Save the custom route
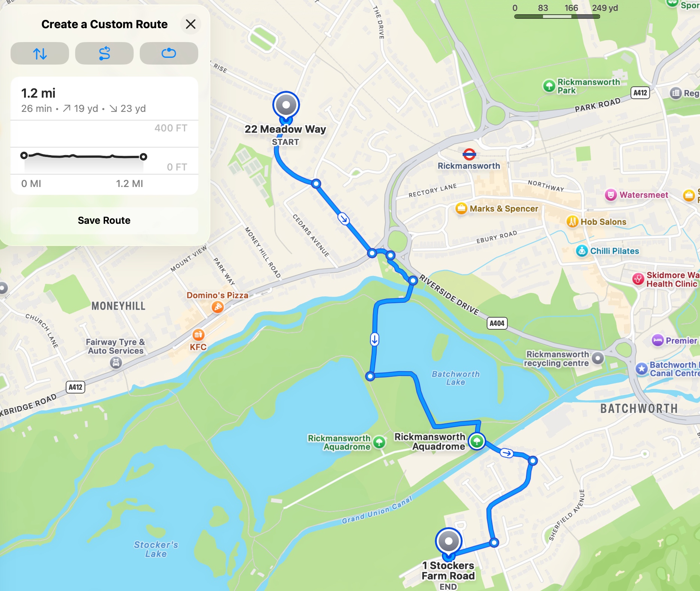 pyautogui.click(x=104, y=220)
